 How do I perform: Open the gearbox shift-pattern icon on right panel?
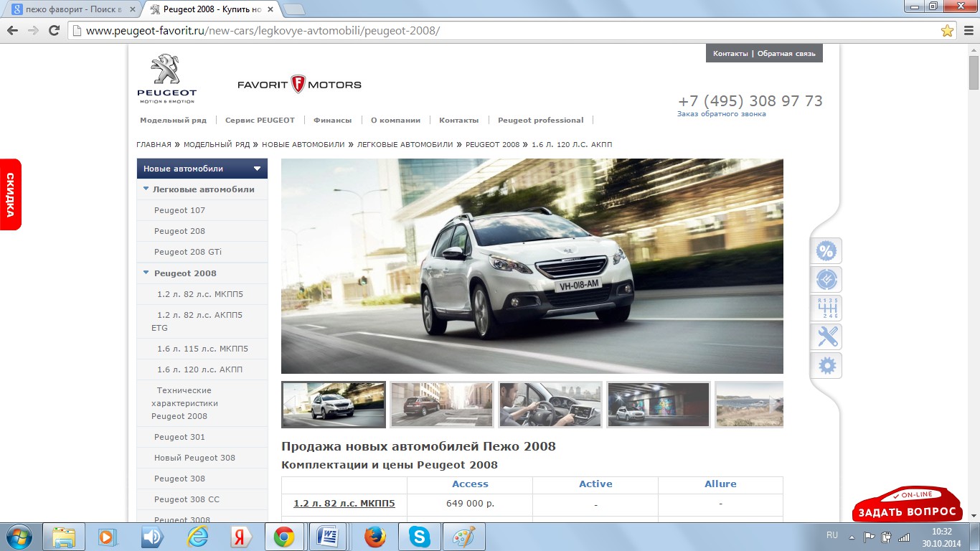tap(827, 309)
